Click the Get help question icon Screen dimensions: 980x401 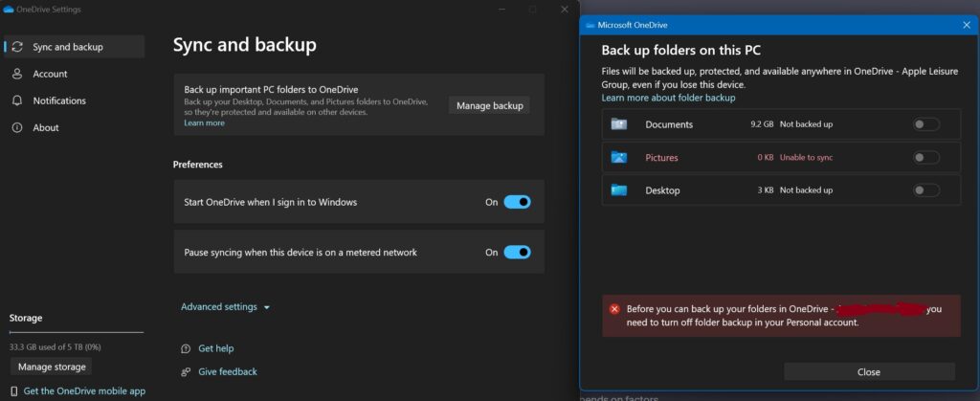pyautogui.click(x=186, y=348)
